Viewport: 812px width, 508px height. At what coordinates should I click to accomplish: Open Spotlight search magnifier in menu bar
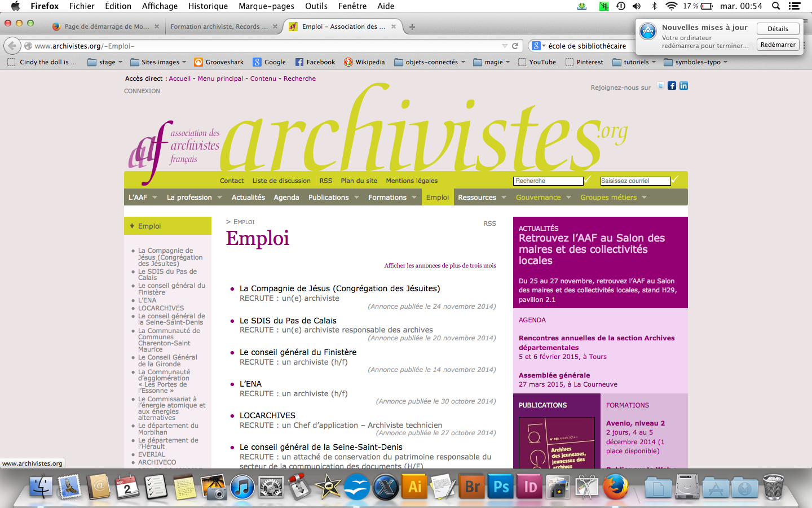(776, 6)
